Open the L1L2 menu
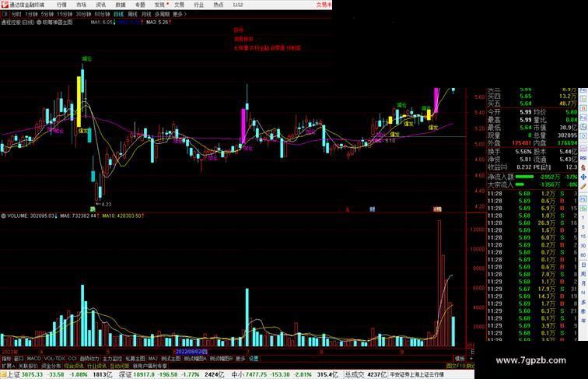This screenshot has width=588, height=379. click(x=238, y=5)
